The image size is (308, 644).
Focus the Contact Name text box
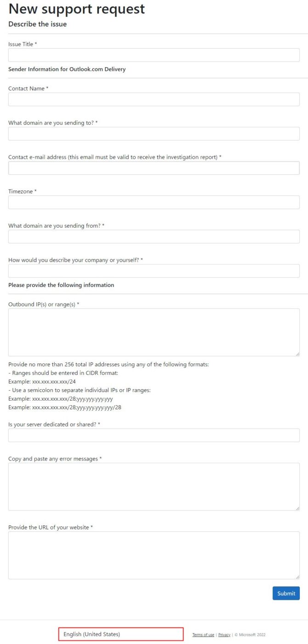pos(154,99)
